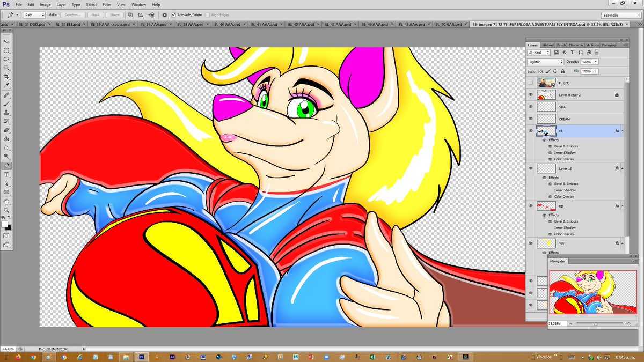Open the Path tool mode dropdown
This screenshot has height=362, width=644.
pos(35,15)
